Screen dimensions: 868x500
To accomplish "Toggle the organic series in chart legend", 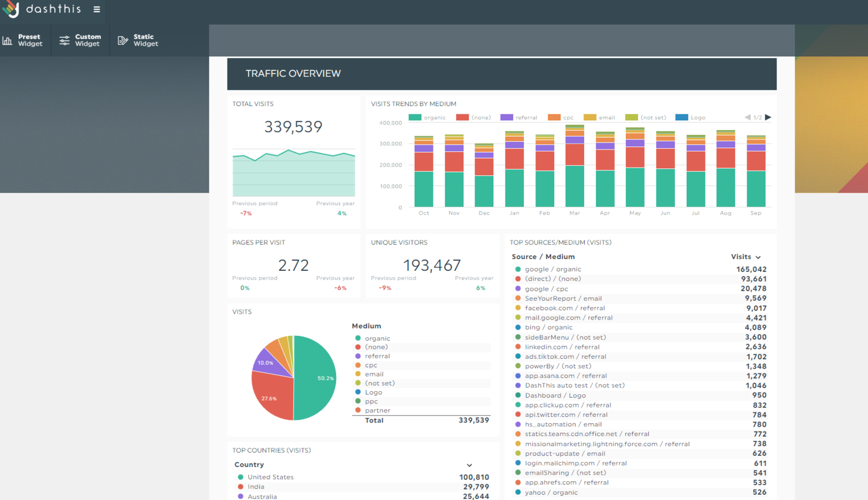I will point(428,117).
